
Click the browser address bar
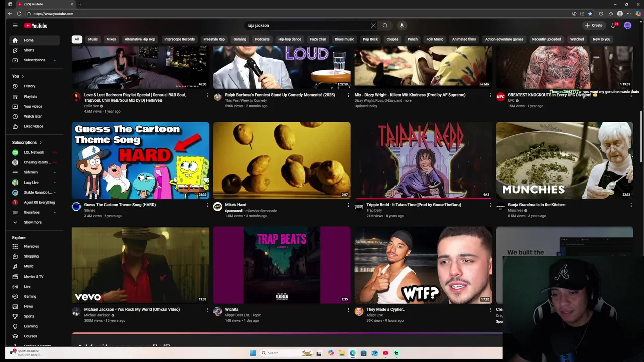pos(297,14)
